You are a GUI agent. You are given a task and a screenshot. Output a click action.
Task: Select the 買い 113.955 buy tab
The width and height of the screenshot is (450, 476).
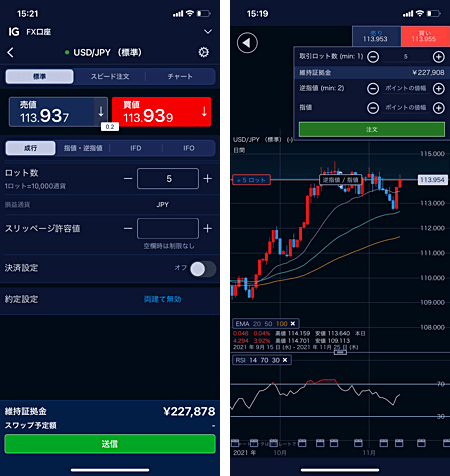tap(424, 36)
